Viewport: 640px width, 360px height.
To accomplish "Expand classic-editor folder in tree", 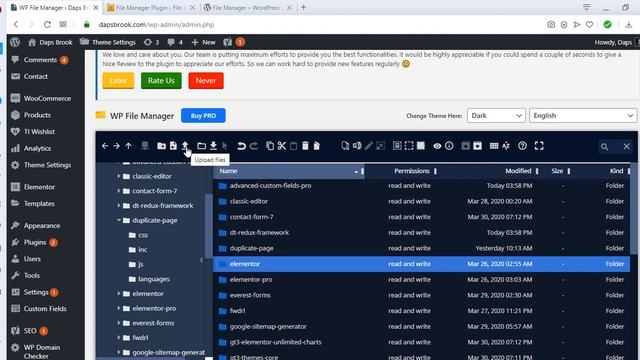I will (x=119, y=176).
